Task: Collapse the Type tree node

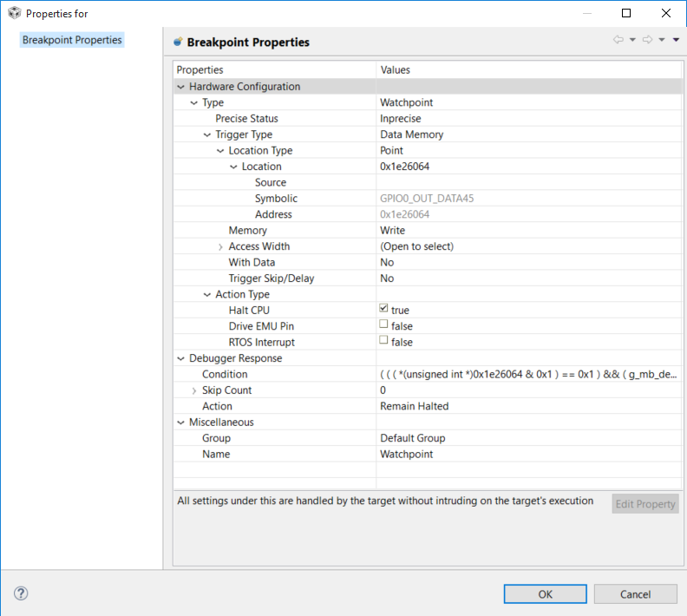Action: (193, 103)
